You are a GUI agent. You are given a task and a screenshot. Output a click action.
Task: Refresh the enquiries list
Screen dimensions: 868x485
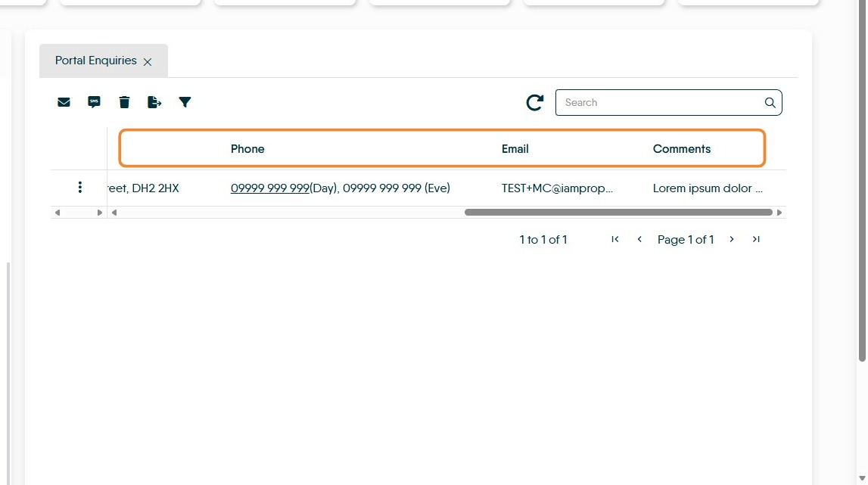click(x=535, y=102)
